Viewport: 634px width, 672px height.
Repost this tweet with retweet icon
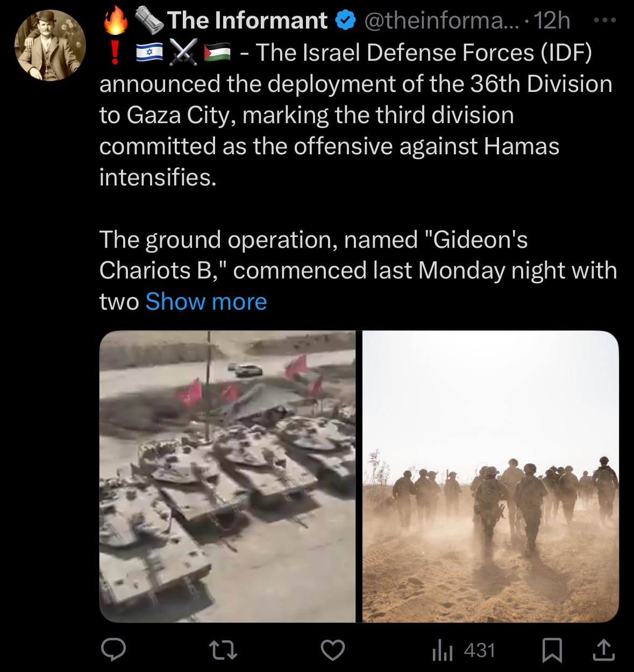point(223,650)
